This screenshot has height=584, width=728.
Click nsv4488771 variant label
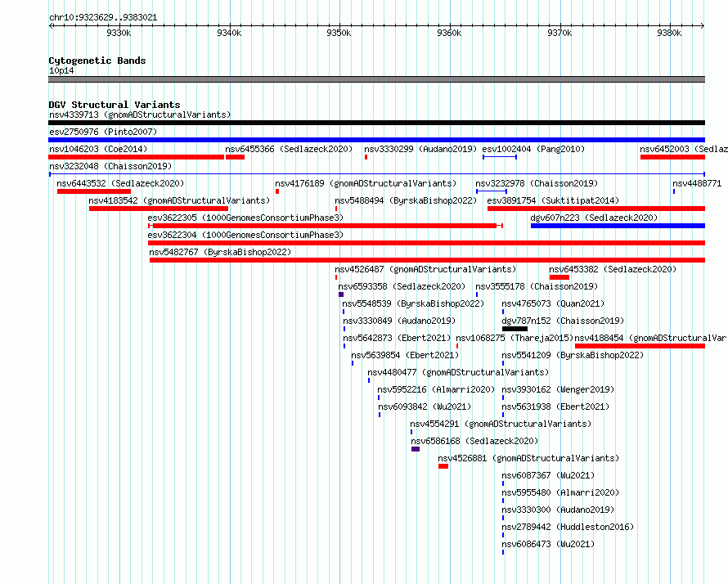[x=697, y=183]
